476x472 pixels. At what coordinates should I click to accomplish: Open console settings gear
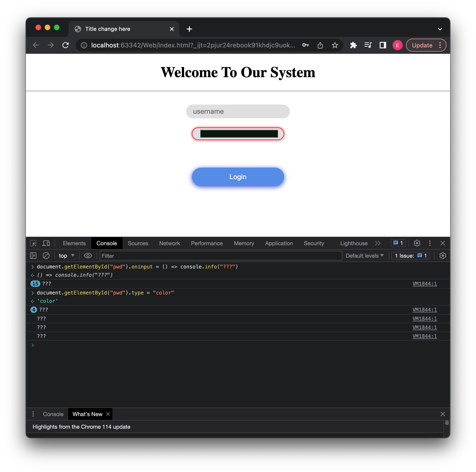[443, 256]
